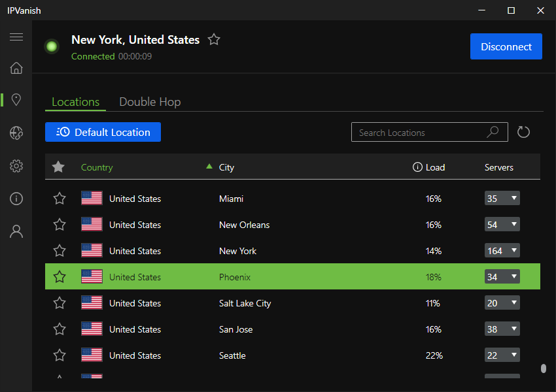Click the Default Location button

(x=103, y=132)
